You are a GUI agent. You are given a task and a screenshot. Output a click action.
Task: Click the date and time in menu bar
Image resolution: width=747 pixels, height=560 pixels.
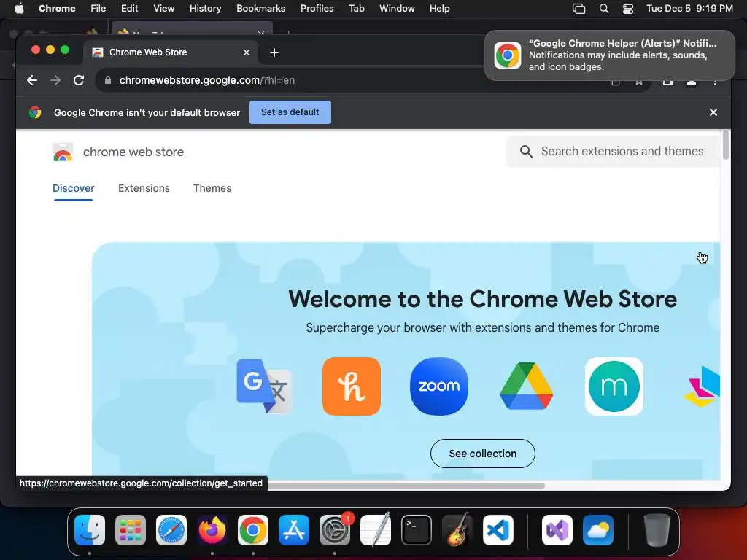click(689, 9)
